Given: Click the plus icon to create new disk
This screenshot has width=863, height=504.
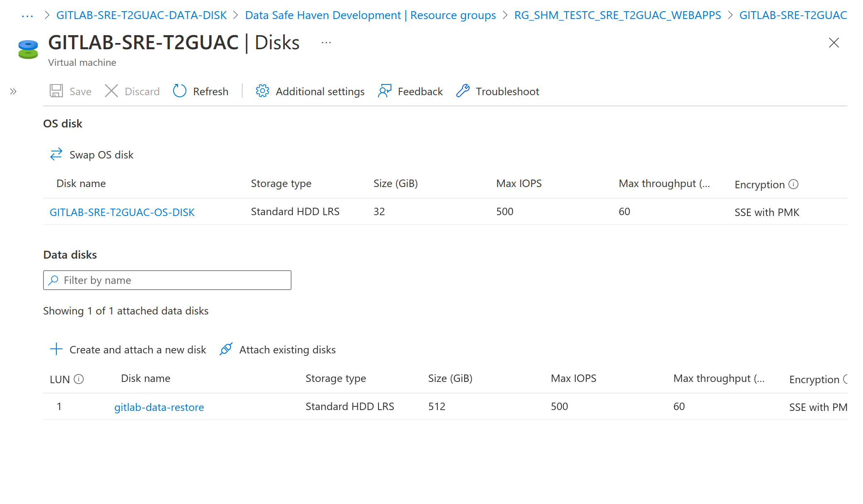Looking at the screenshot, I should pyautogui.click(x=56, y=349).
